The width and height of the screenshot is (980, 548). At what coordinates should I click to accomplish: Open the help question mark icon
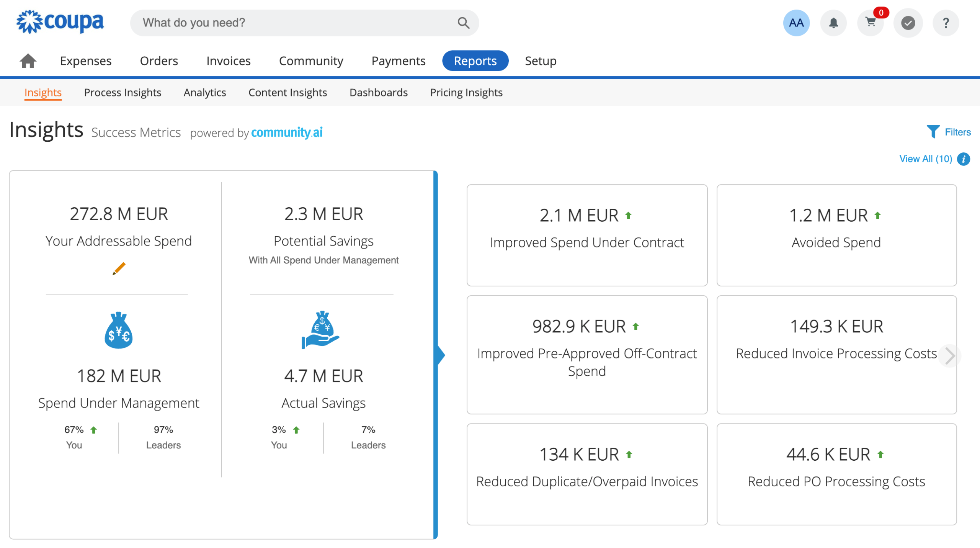[x=946, y=23]
